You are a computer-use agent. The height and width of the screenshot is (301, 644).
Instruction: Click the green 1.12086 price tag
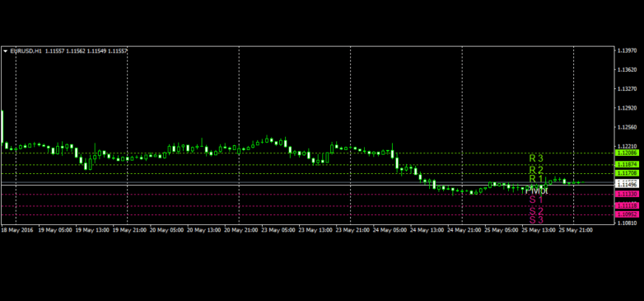coord(628,153)
